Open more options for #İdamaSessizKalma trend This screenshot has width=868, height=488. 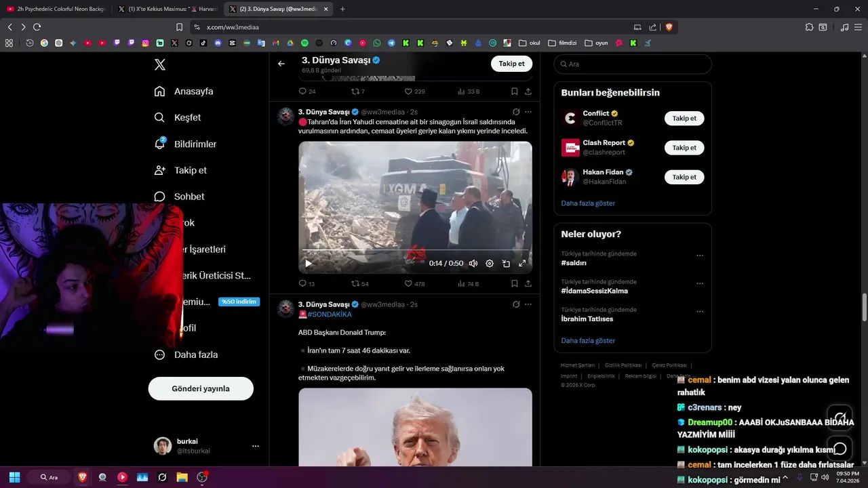coord(700,283)
